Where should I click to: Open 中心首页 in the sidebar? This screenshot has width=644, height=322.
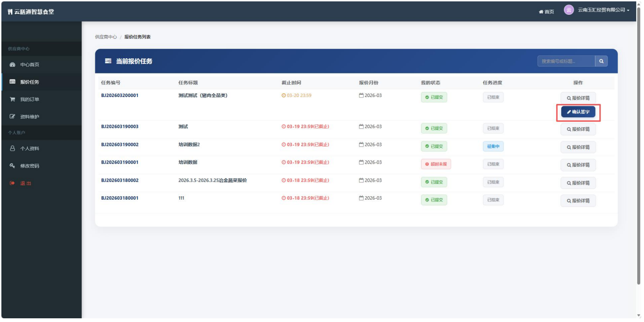pyautogui.click(x=30, y=65)
